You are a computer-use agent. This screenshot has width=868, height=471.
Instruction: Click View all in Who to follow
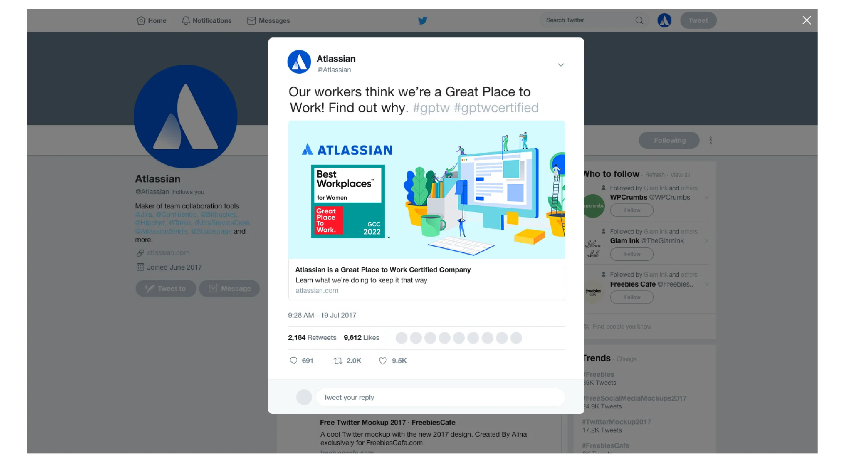click(x=680, y=175)
